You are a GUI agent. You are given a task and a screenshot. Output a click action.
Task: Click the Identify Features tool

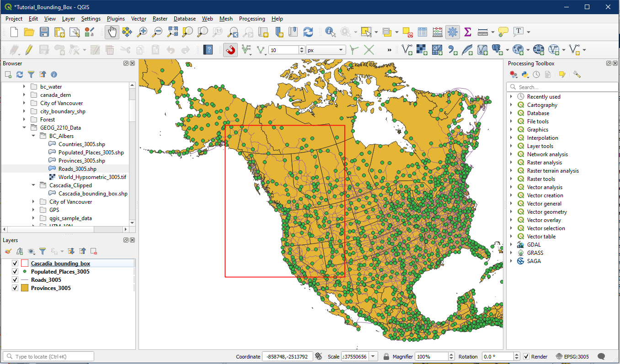click(x=330, y=32)
